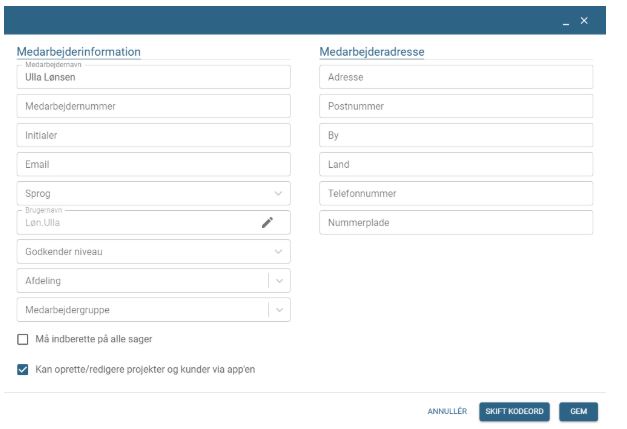Image resolution: width=627 pixels, height=429 pixels.
Task: Focus the Medarbejdernummer field
Action: click(153, 106)
